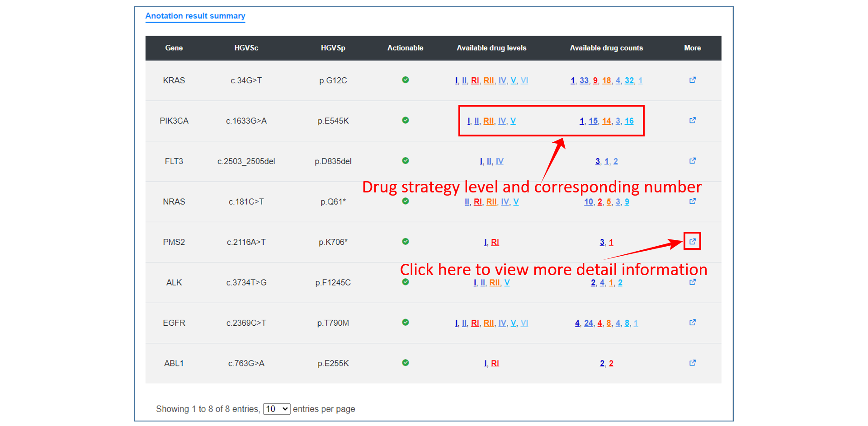Click the drug count 4 in ALK row

[x=602, y=283]
